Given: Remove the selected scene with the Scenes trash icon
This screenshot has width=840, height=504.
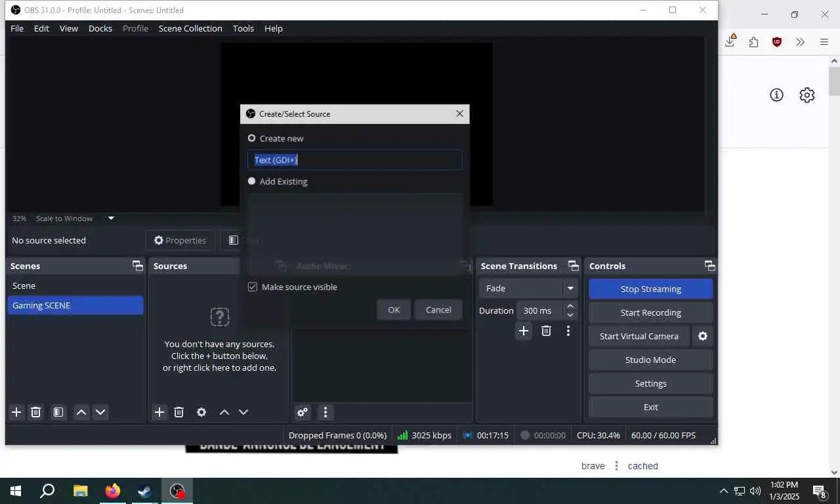Looking at the screenshot, I should coord(36,412).
